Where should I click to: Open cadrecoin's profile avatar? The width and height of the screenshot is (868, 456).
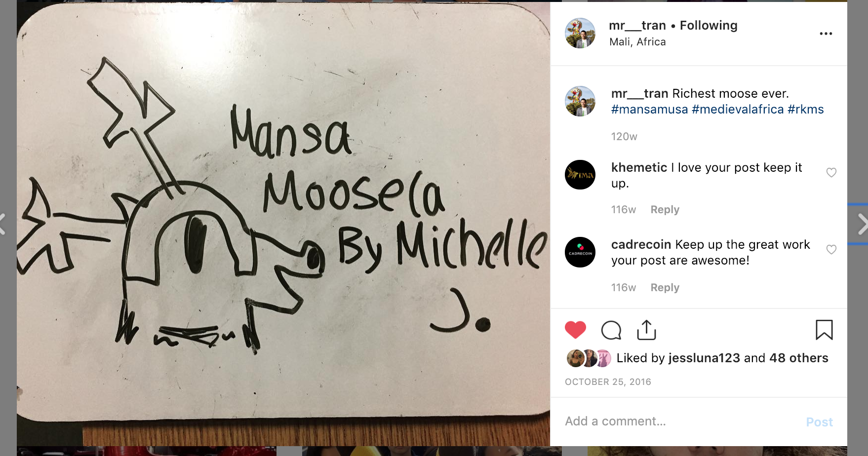click(580, 252)
